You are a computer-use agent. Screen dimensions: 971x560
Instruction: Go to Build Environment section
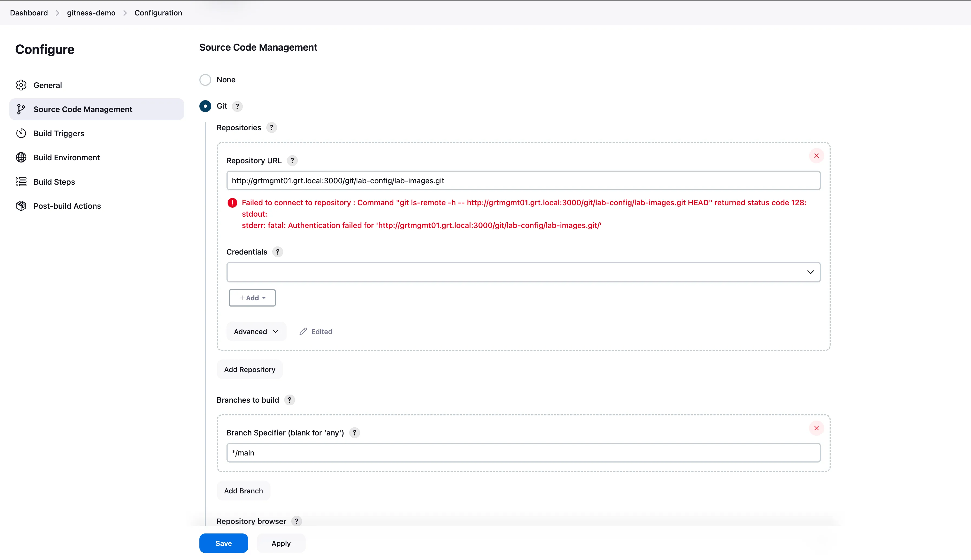pos(96,157)
